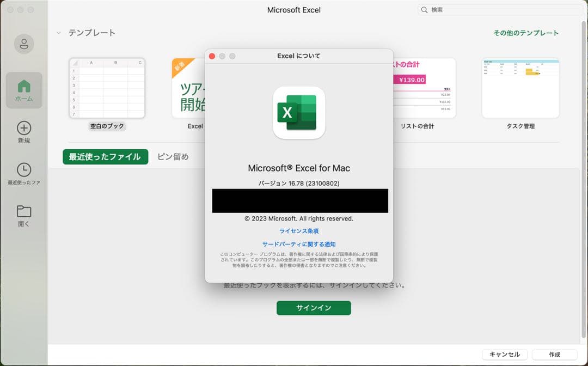Screen dimensions: 588x366
Task: Collapse the テンプレート section chevron
Action: (x=58, y=33)
